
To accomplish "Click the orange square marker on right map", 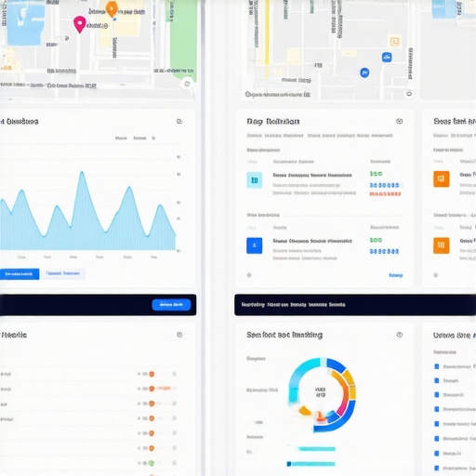I will (x=394, y=41).
